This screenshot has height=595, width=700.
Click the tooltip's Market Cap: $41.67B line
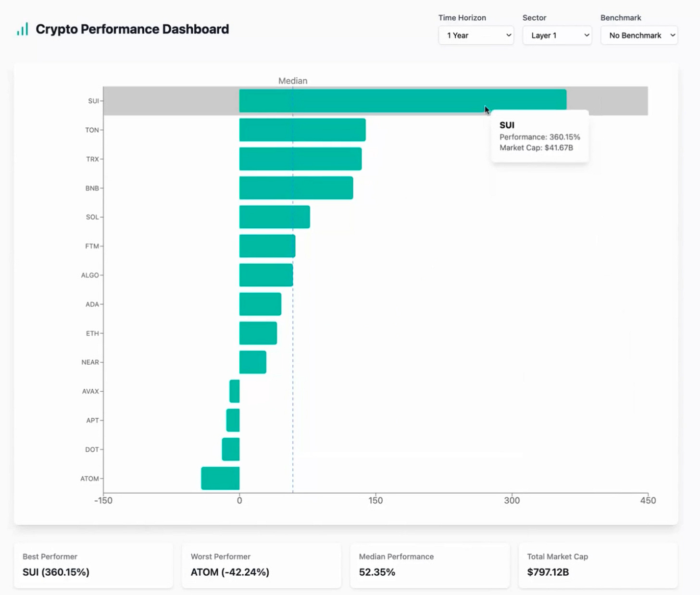(x=536, y=148)
